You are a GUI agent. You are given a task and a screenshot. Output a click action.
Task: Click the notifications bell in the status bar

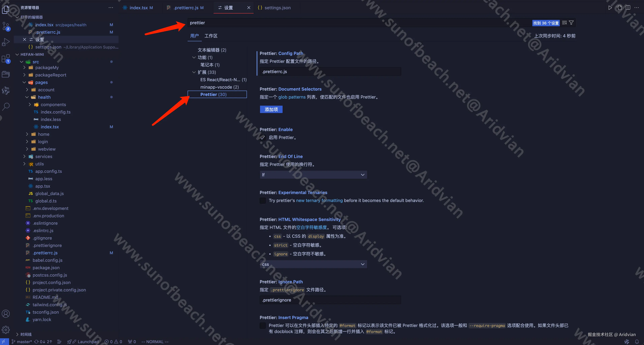pos(637,341)
